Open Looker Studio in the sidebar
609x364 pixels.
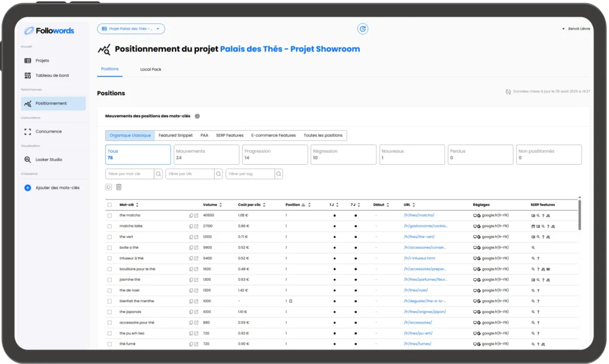49,159
